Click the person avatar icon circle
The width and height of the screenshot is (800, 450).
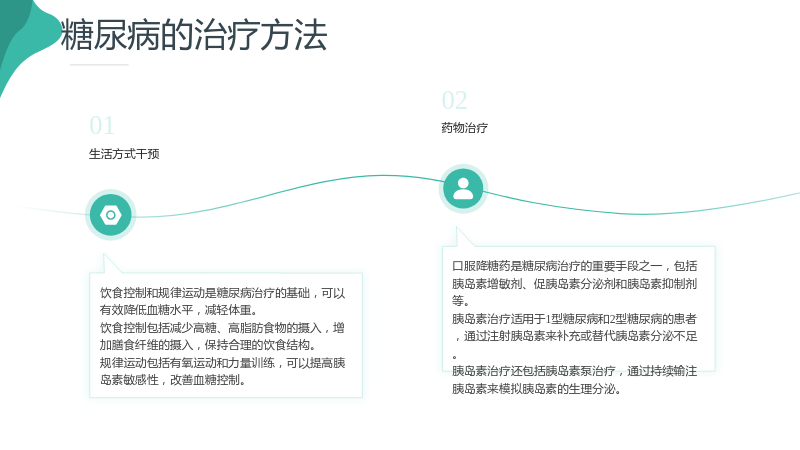click(x=463, y=189)
